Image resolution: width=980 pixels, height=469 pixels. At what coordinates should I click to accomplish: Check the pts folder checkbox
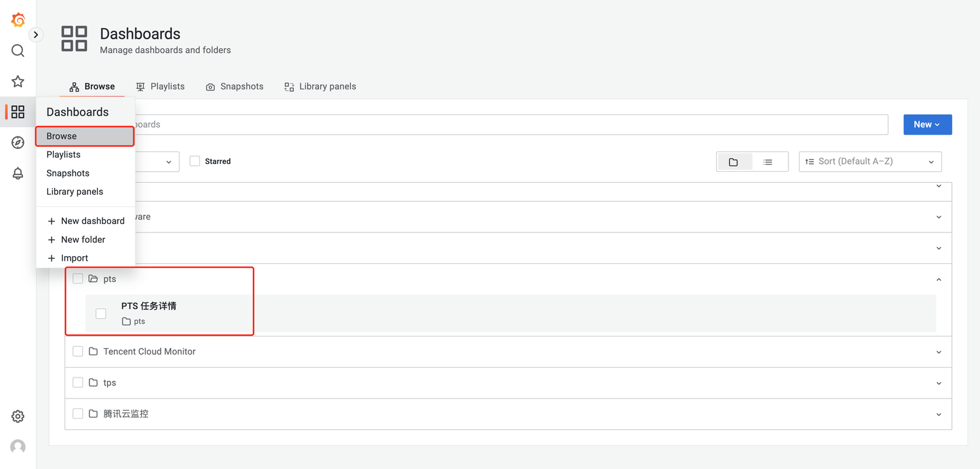[x=78, y=279]
